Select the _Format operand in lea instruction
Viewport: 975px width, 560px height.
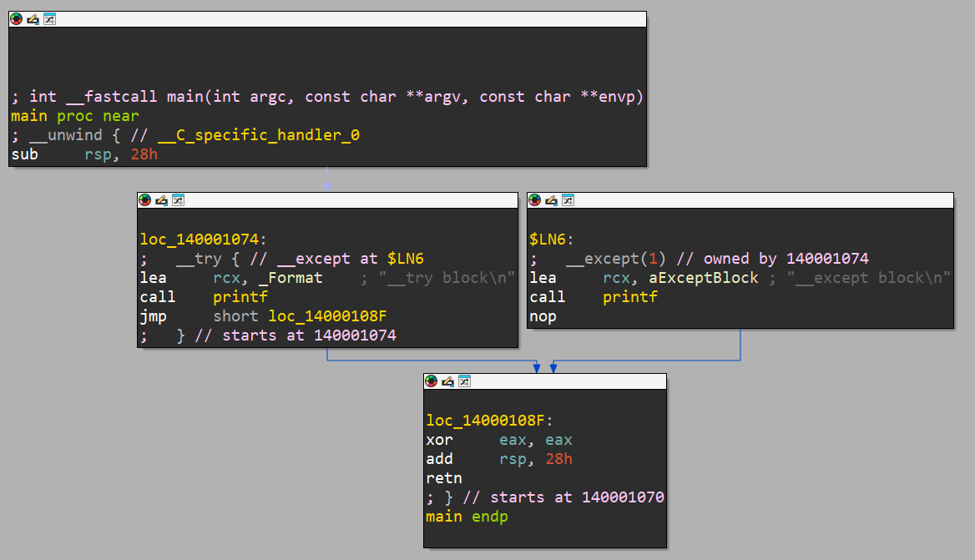[x=290, y=278]
